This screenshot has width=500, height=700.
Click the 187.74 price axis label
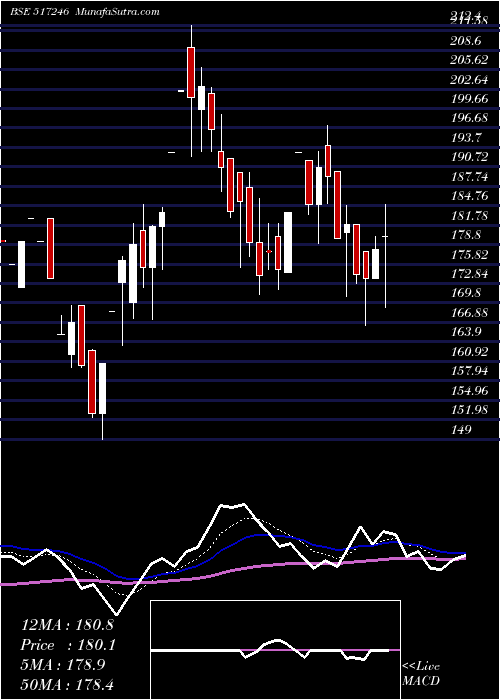pyautogui.click(x=470, y=177)
